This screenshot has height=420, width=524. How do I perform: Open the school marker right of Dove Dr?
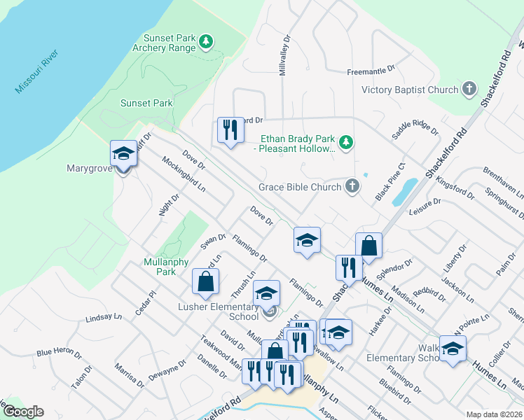(307, 240)
